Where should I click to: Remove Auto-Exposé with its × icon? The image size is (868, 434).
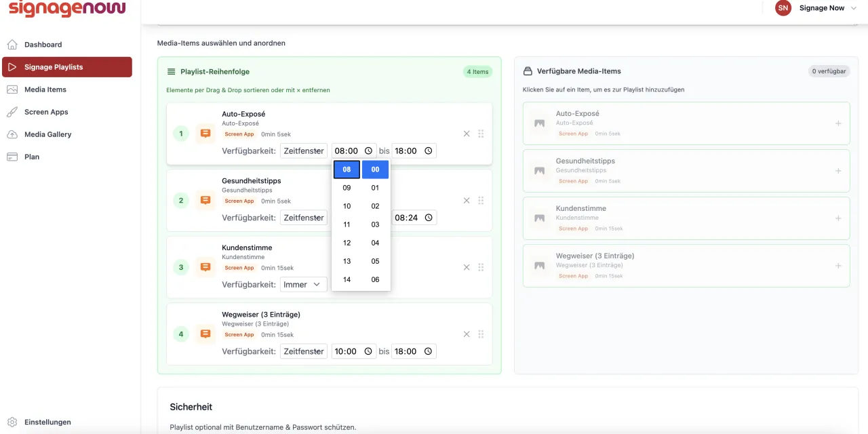tap(467, 134)
